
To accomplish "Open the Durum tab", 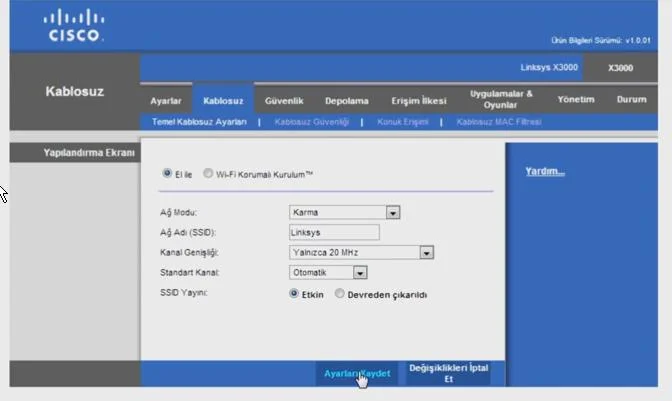I will pos(631,100).
